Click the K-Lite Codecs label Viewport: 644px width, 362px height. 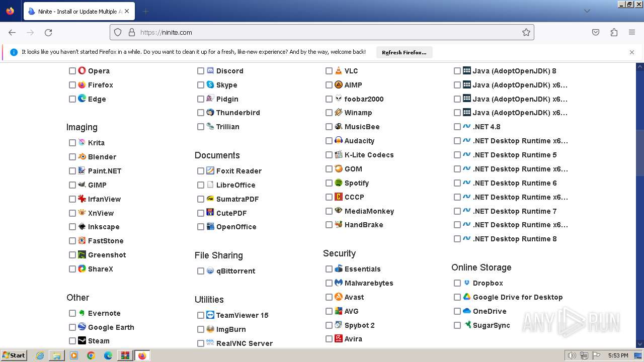click(369, 155)
